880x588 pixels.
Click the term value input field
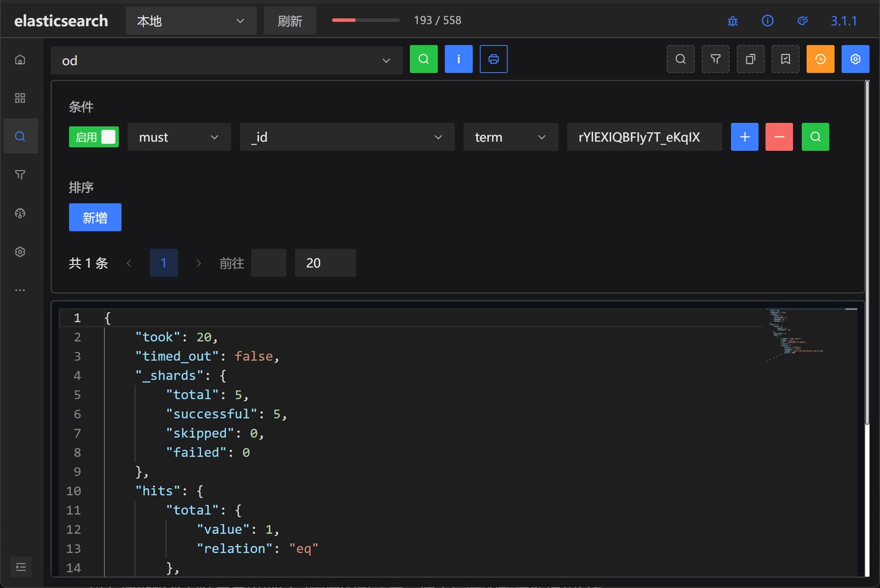[644, 137]
